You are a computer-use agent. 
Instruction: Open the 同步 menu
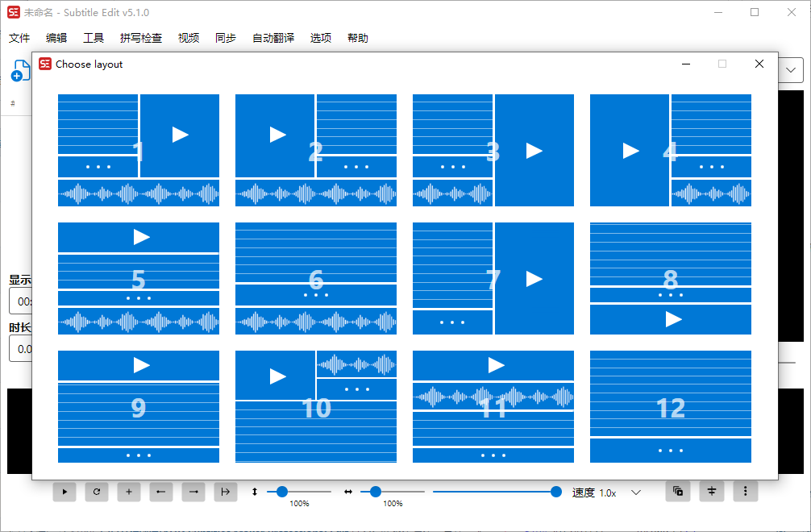coord(226,38)
